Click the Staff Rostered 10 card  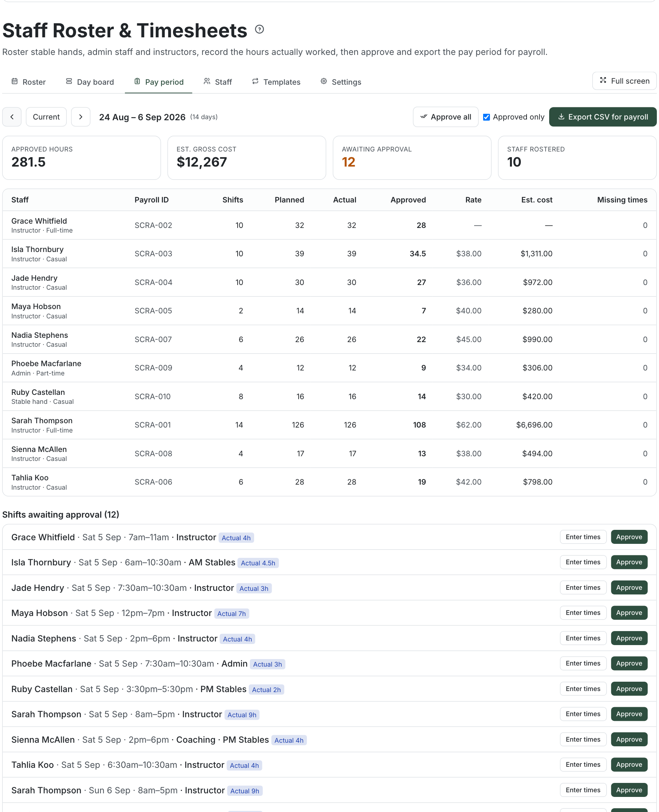(x=577, y=158)
